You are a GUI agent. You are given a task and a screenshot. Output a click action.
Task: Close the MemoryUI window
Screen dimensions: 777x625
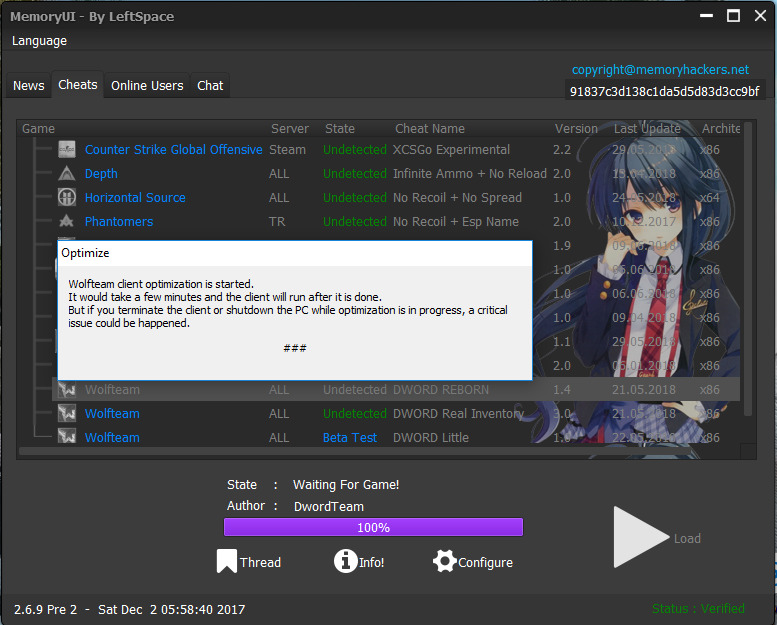[x=760, y=16]
